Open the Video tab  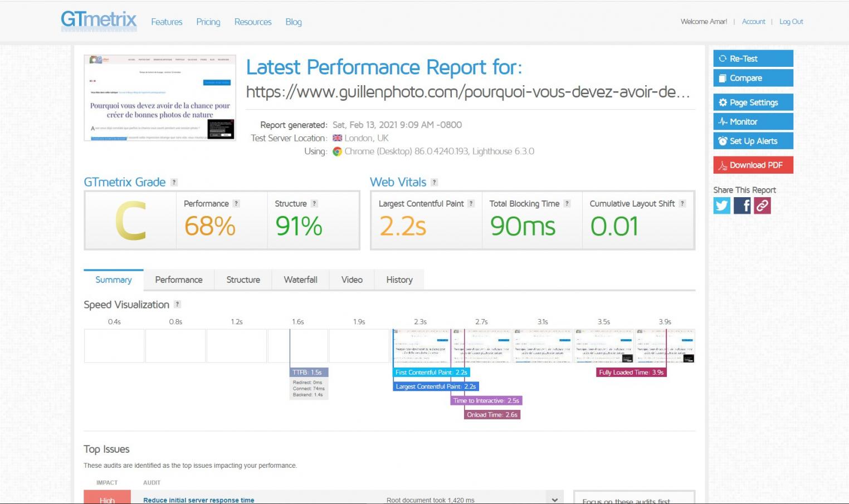(x=352, y=280)
